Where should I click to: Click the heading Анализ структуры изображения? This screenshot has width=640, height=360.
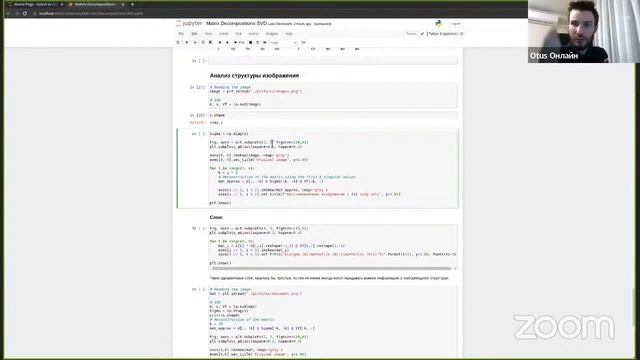click(x=254, y=76)
